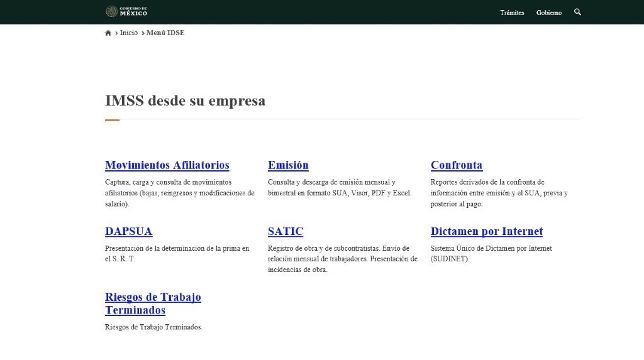The image size is (644, 360).
Task: Click the description 'Riesgos de Trabajo Terminados.'
Action: [x=153, y=327]
